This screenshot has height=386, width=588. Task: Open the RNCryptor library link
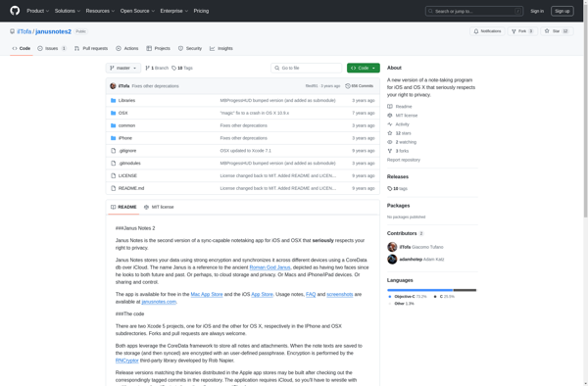pyautogui.click(x=127, y=361)
